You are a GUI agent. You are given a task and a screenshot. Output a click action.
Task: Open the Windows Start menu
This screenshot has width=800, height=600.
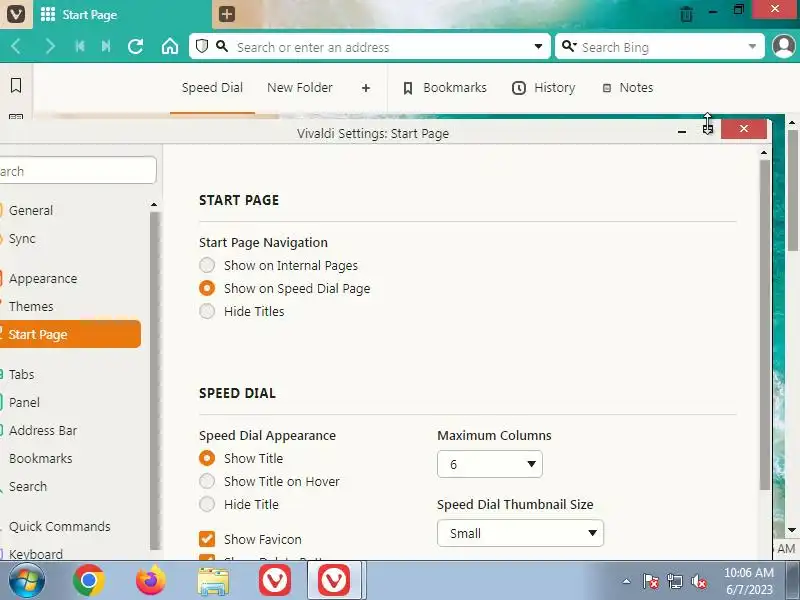[x=26, y=581]
